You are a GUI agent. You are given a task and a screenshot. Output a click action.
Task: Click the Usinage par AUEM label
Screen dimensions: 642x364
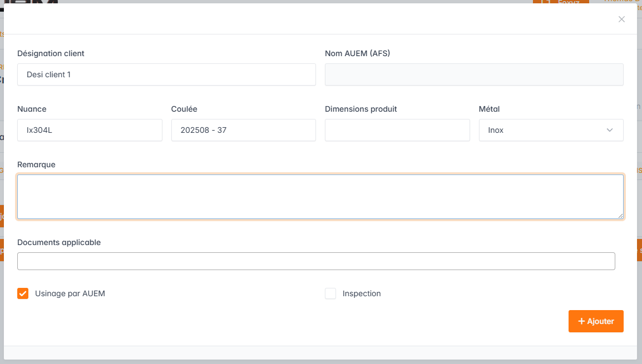coord(70,293)
